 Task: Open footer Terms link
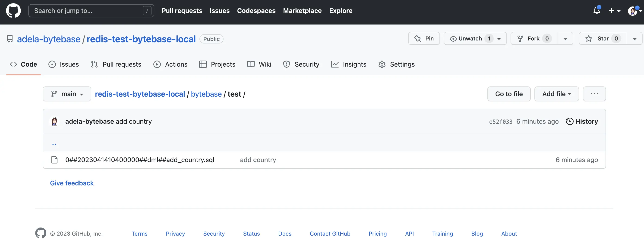point(139,234)
